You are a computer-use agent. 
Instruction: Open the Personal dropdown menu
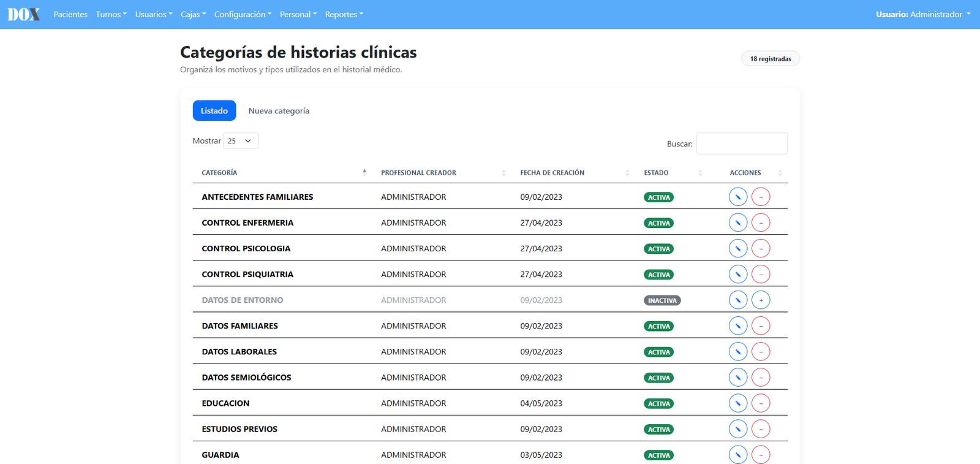[298, 14]
